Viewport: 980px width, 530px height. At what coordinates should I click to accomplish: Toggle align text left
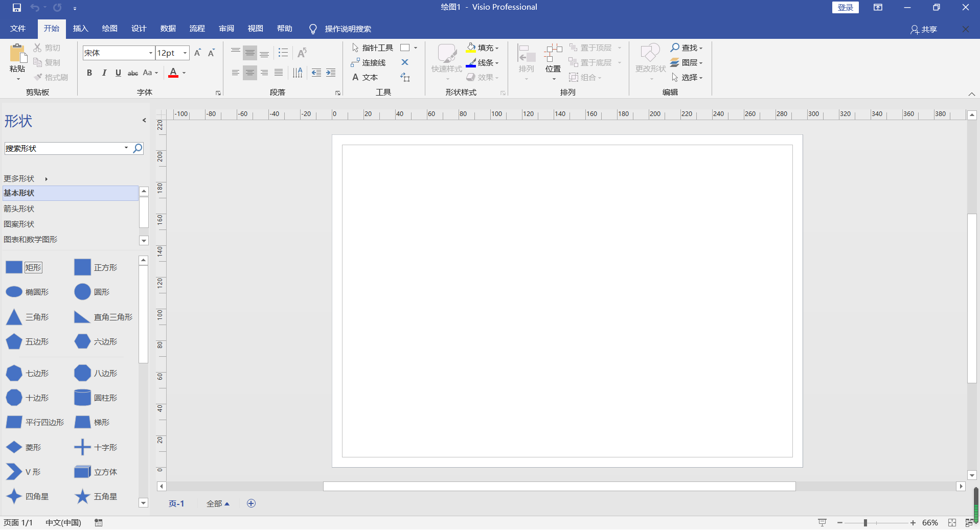[235, 73]
